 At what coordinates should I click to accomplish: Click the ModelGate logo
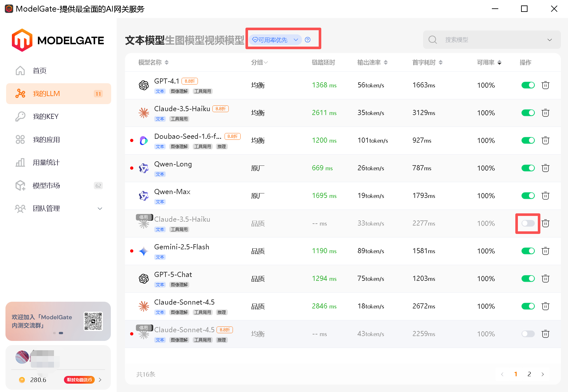58,40
